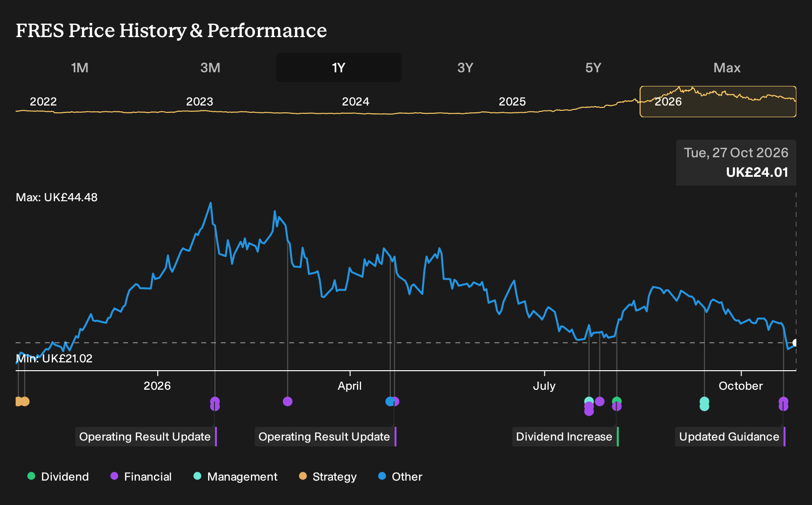View the Max price history range
Viewport: 812px width, 505px height.
[727, 67]
